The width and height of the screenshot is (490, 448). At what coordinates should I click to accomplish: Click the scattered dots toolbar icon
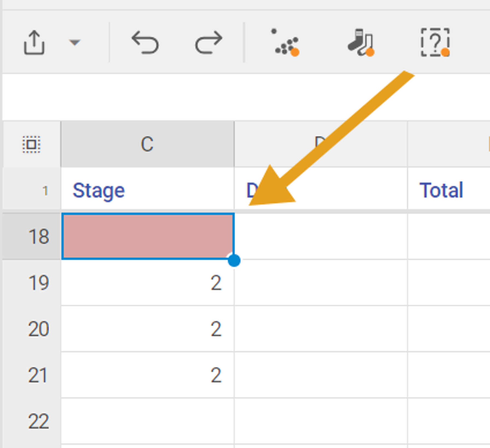[x=286, y=42]
